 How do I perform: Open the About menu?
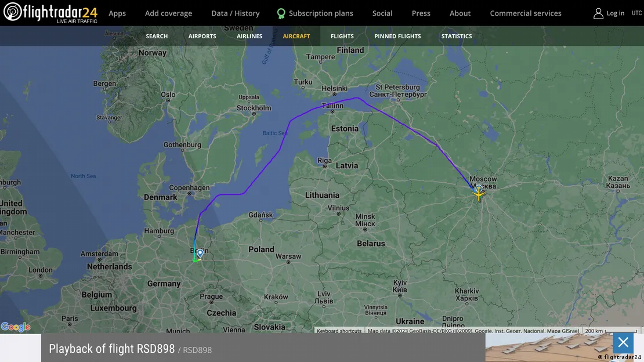pyautogui.click(x=460, y=13)
